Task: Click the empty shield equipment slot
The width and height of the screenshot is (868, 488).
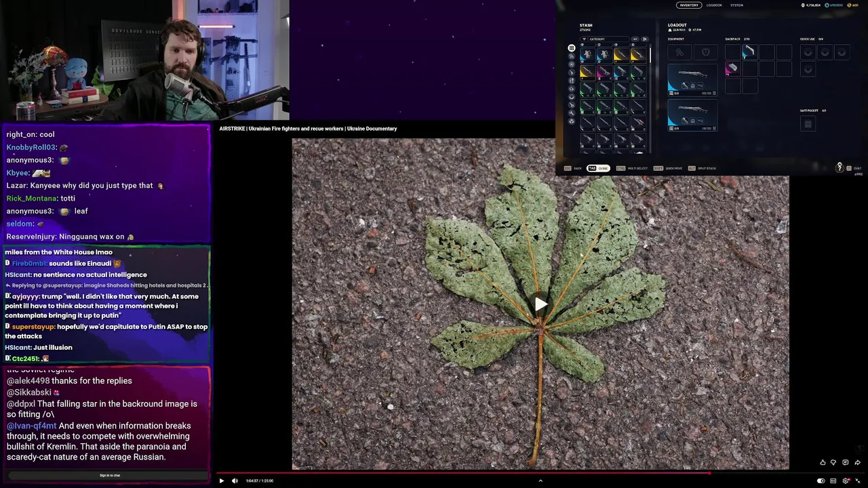Action: pos(705,52)
